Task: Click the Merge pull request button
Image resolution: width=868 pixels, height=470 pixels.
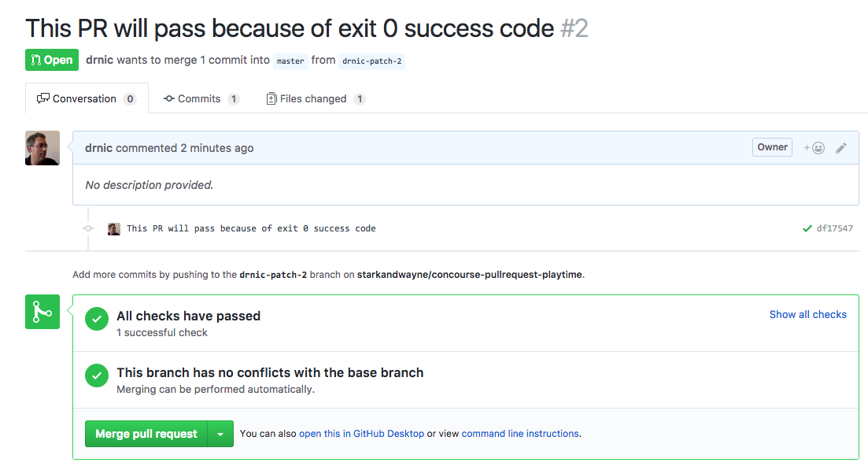Action: click(146, 434)
